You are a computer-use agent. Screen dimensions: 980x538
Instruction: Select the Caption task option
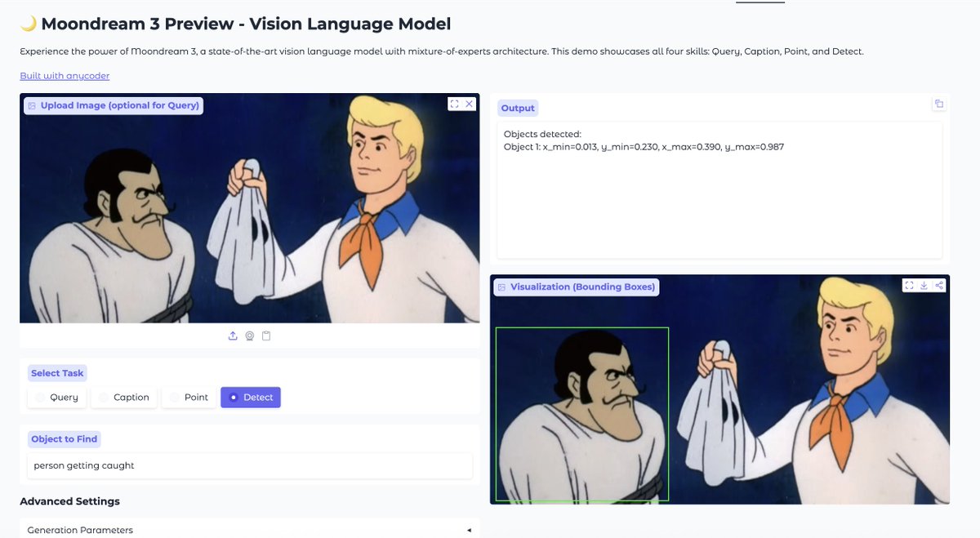(124, 398)
